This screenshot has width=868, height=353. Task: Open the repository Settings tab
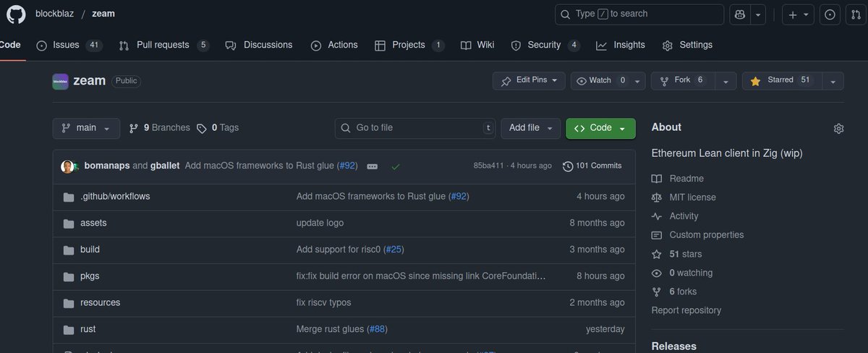687,45
